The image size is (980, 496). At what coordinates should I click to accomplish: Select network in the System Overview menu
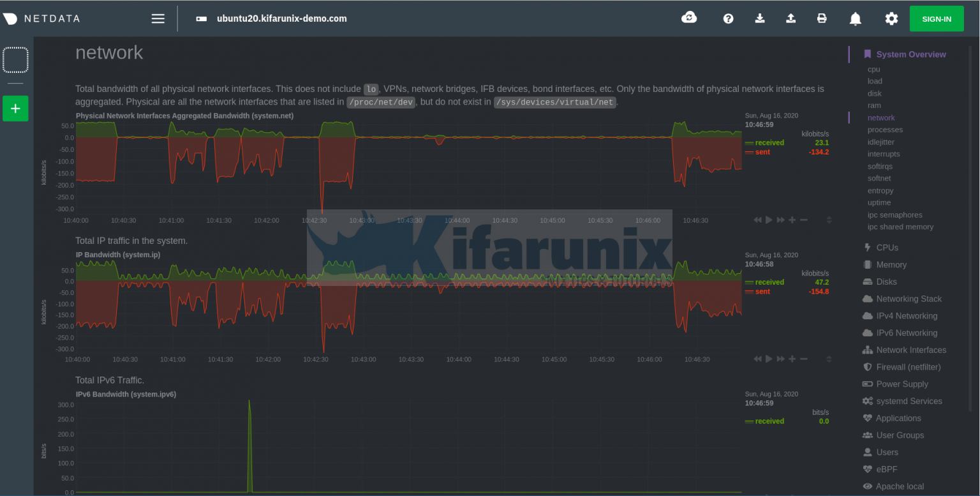tap(881, 117)
